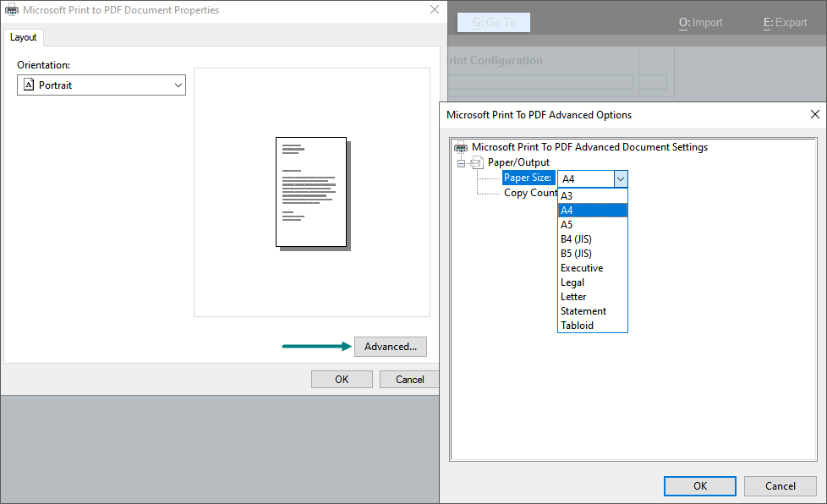Confirm Advanced Options with OK

tap(699, 485)
